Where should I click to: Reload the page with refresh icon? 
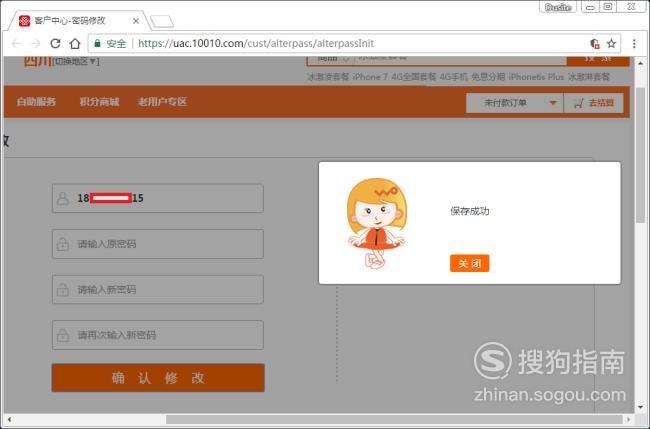click(x=55, y=44)
